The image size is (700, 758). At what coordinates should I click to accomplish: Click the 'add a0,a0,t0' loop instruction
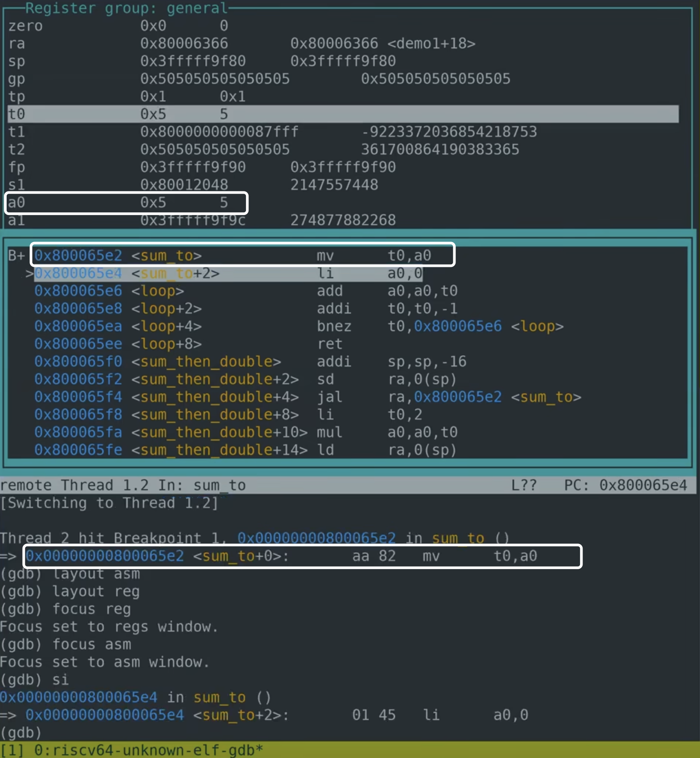pyautogui.click(x=246, y=291)
